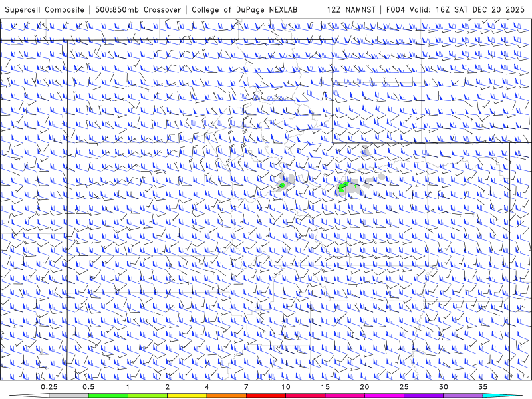Click the '0.25' color bar tick label
The width and height of the screenshot is (532, 399).
click(x=49, y=387)
